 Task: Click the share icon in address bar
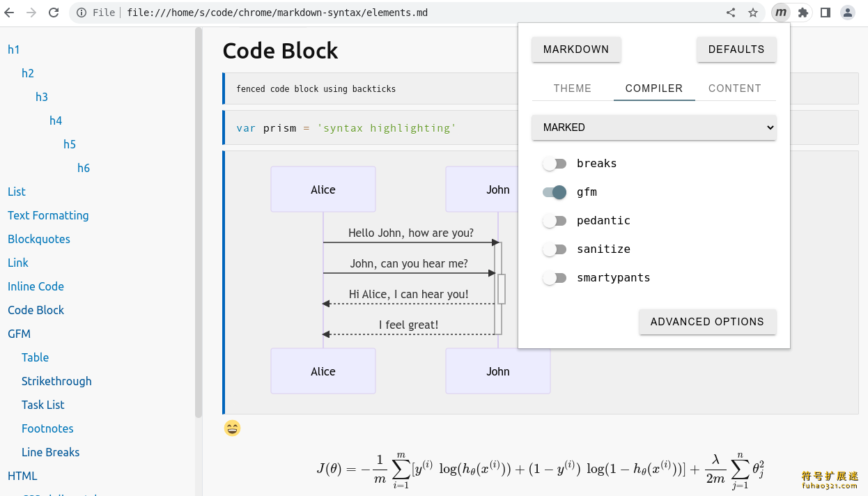pos(731,13)
